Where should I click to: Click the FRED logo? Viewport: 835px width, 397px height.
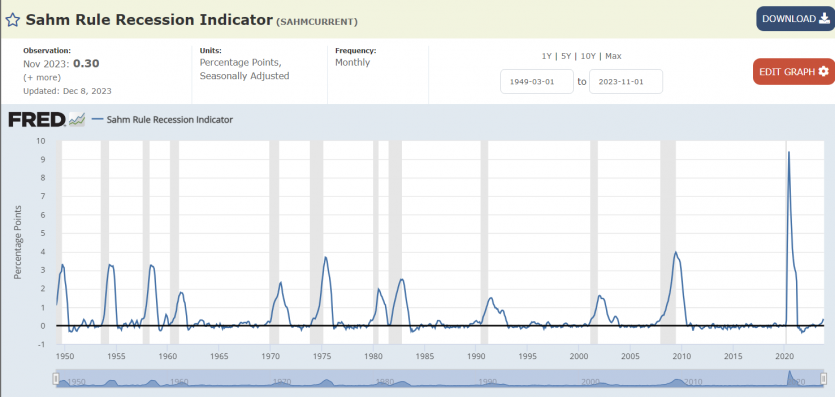[x=37, y=119]
